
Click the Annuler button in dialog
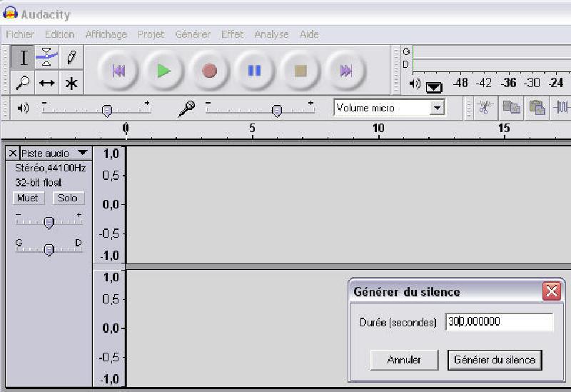tap(404, 360)
